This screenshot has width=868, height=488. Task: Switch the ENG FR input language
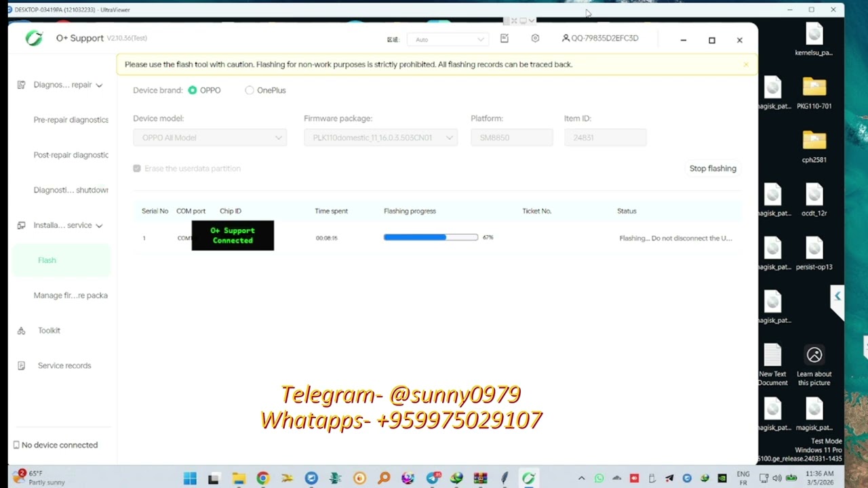click(x=743, y=478)
